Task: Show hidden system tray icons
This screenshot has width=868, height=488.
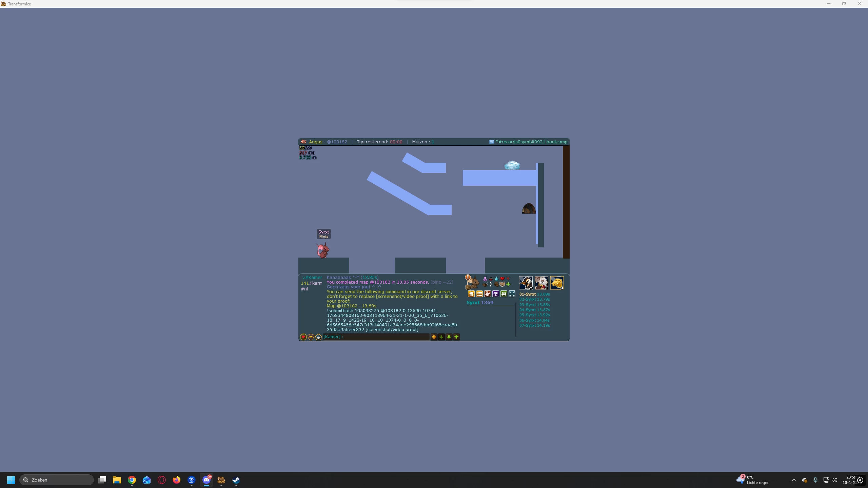Action: point(793,480)
